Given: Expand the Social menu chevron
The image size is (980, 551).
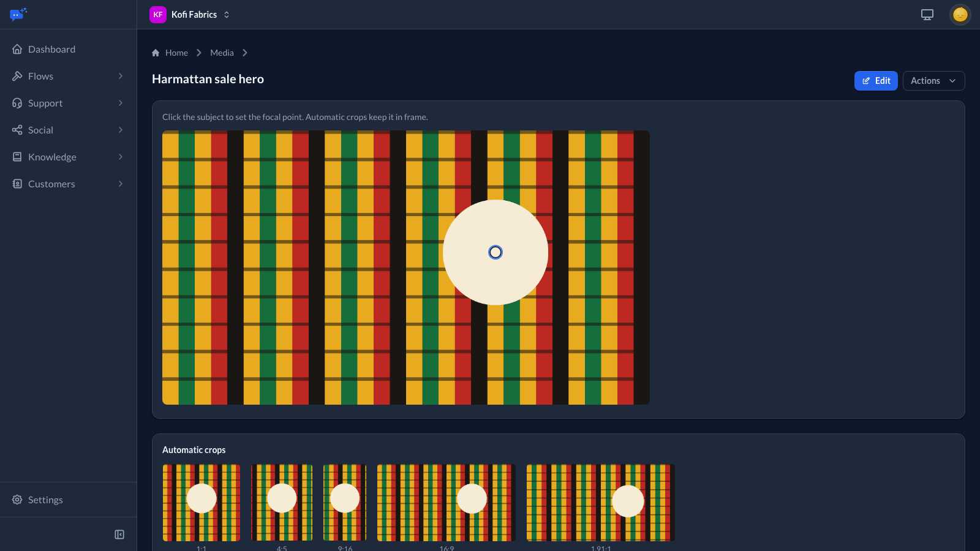Looking at the screenshot, I should [x=121, y=130].
